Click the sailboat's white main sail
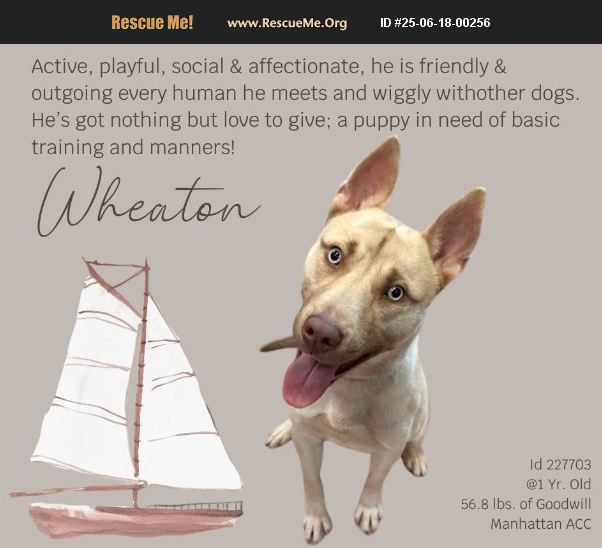 coord(88,382)
